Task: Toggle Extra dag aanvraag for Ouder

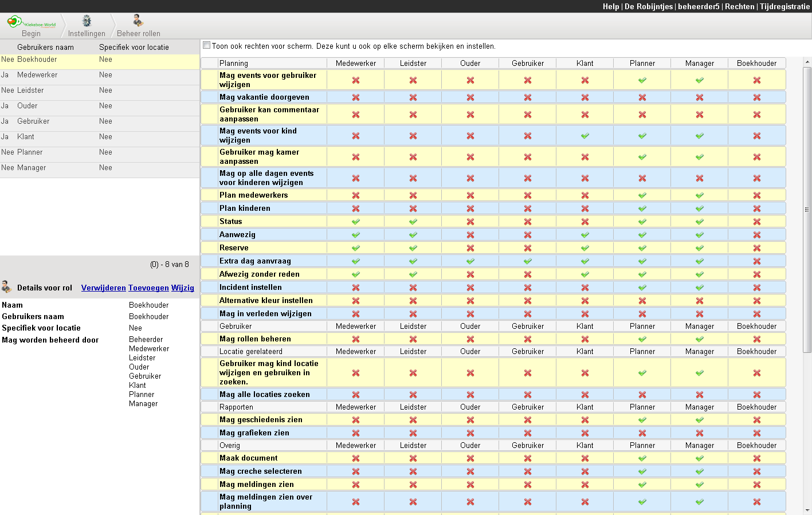Action: [470, 261]
